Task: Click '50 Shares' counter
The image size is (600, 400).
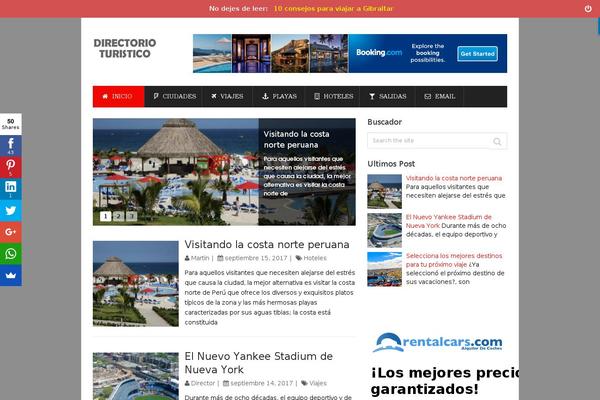Action: point(11,124)
